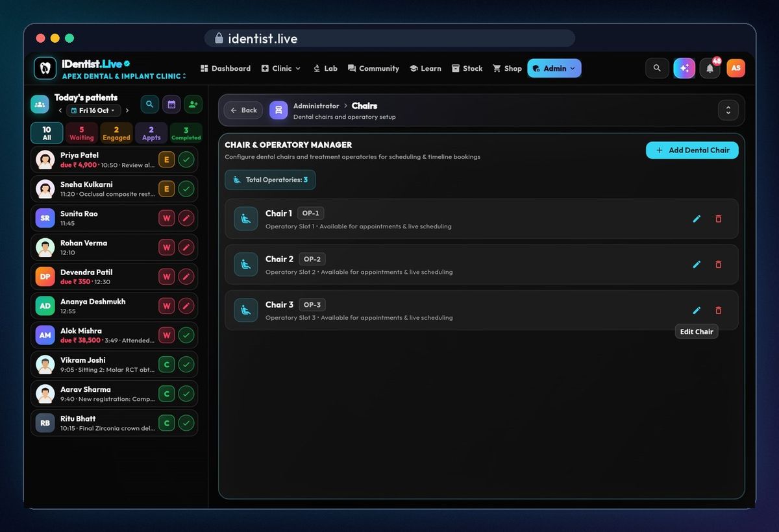779x532 pixels.
Task: Click the Today's patients group icon
Action: point(40,104)
